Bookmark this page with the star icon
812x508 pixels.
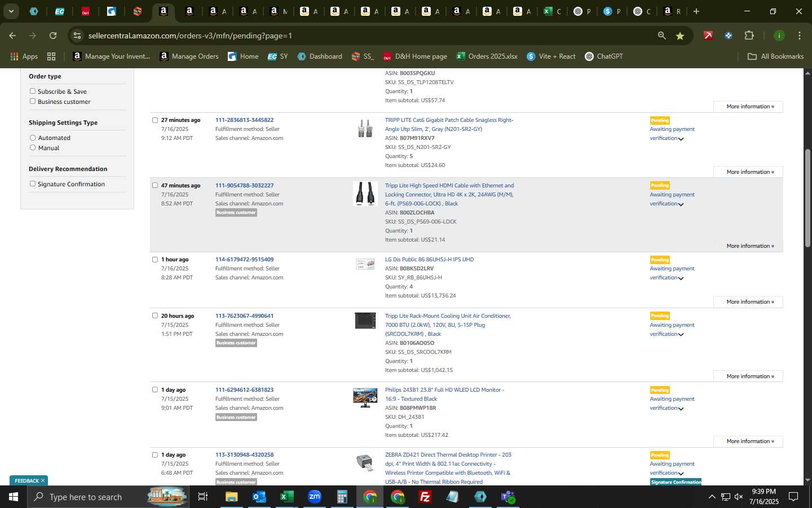pos(680,36)
